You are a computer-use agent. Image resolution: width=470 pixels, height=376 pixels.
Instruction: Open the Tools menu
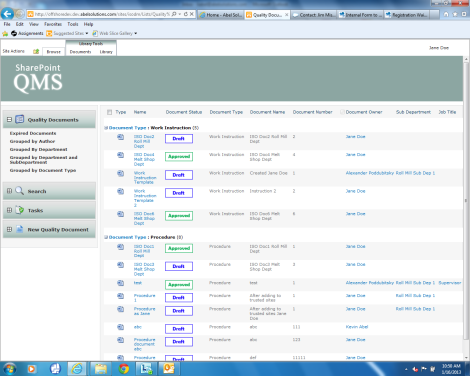[x=73, y=24]
